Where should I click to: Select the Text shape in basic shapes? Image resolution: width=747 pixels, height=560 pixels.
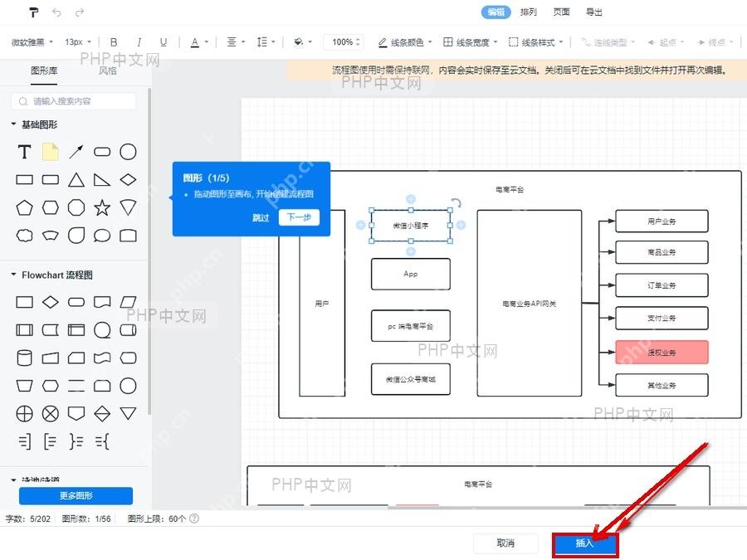click(x=24, y=152)
